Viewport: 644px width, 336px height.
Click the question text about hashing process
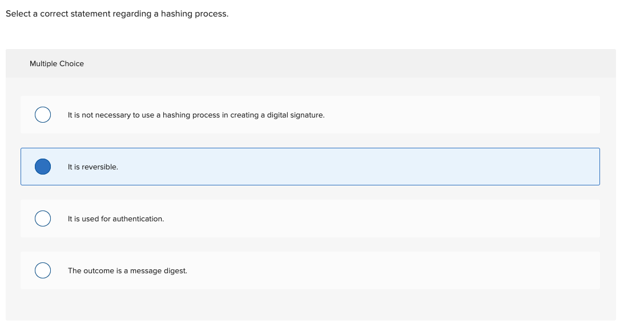click(117, 13)
